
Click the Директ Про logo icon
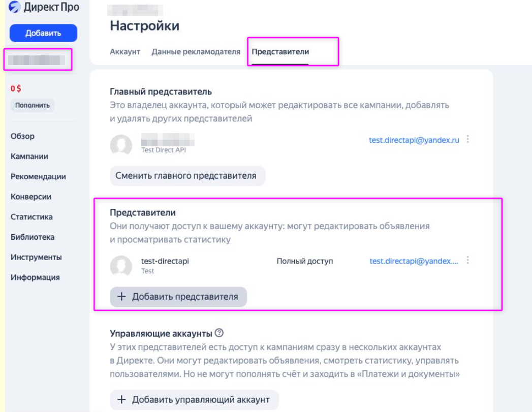pos(14,8)
